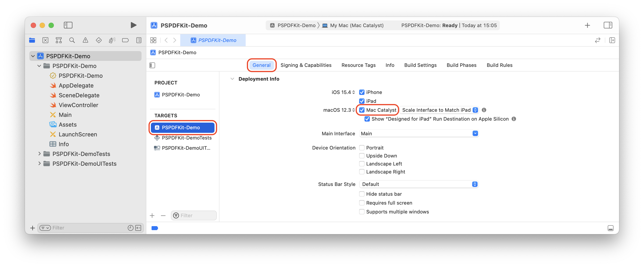The width and height of the screenshot is (644, 267).
Task: Open the Find navigator magnifier
Action: (72, 40)
